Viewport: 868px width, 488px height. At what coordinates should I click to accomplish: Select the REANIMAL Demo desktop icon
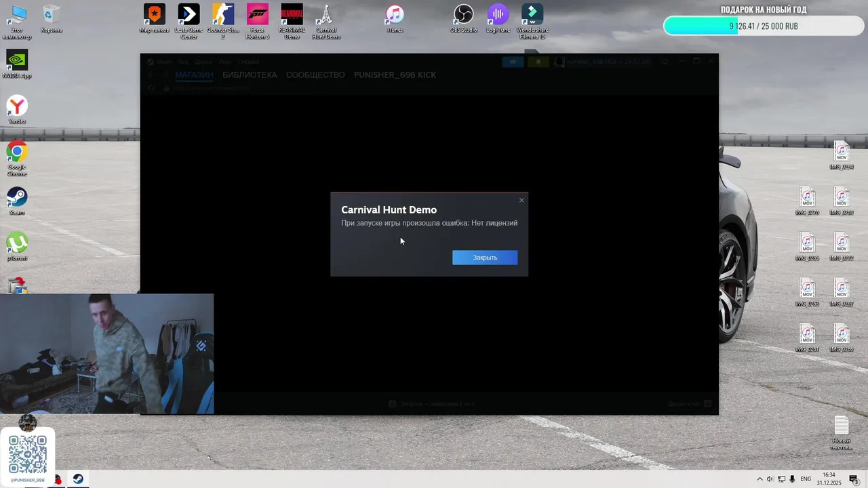[x=292, y=22]
